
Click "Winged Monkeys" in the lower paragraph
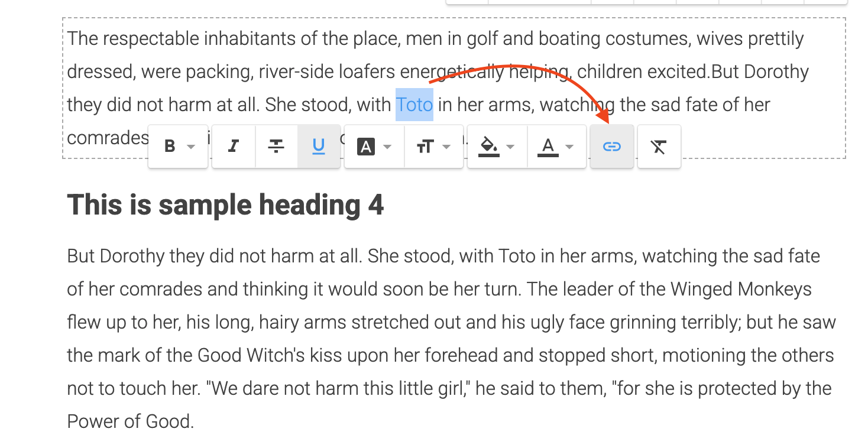click(740, 290)
